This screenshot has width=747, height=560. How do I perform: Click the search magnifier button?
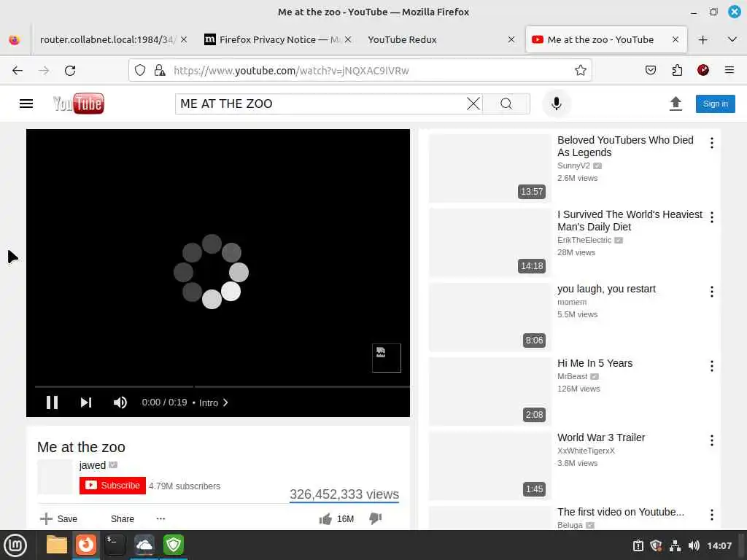tap(506, 104)
